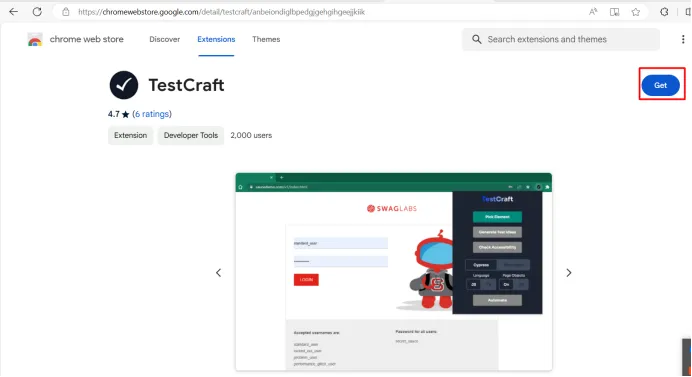Click the Chrome Web Store rainbow logo
The width and height of the screenshot is (692, 377).
pyautogui.click(x=35, y=40)
